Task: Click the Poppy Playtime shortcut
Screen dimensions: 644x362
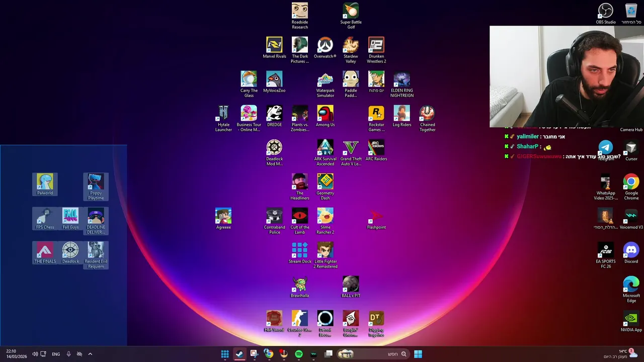Action: [x=96, y=187]
